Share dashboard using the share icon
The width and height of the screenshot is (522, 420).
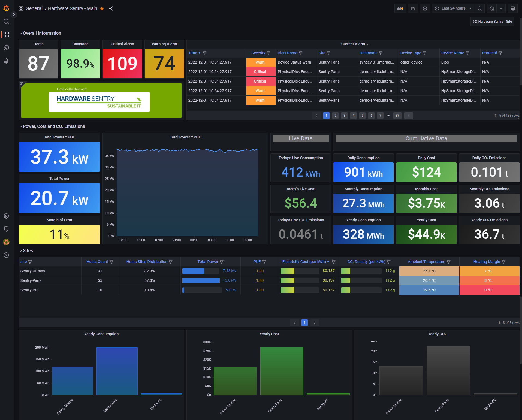[111, 8]
